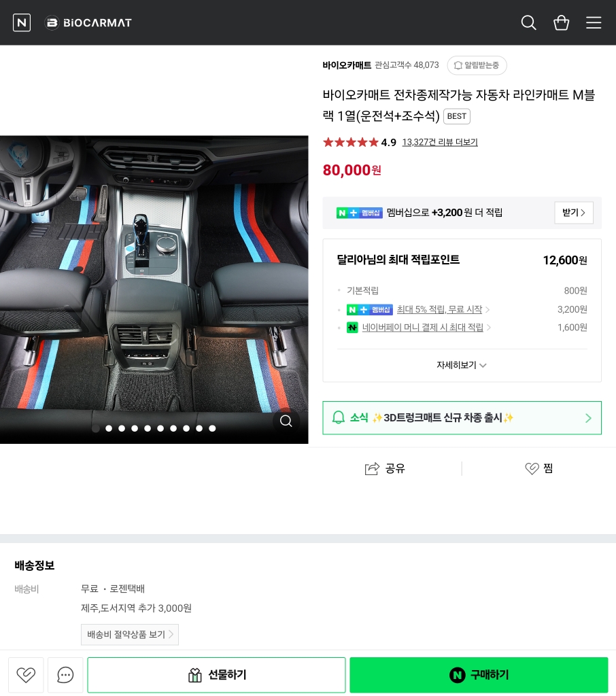The image size is (616, 696).
Task: Select the second image carousel dot
Action: pyautogui.click(x=109, y=428)
